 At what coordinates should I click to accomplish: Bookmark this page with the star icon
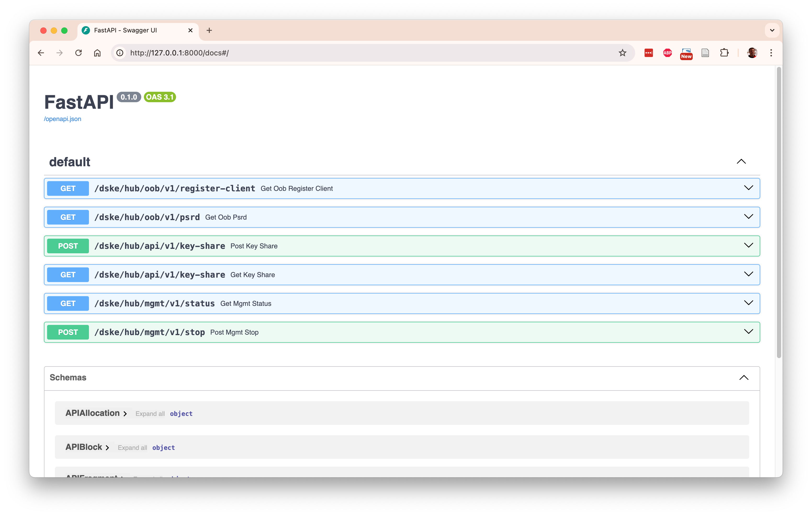click(x=622, y=53)
